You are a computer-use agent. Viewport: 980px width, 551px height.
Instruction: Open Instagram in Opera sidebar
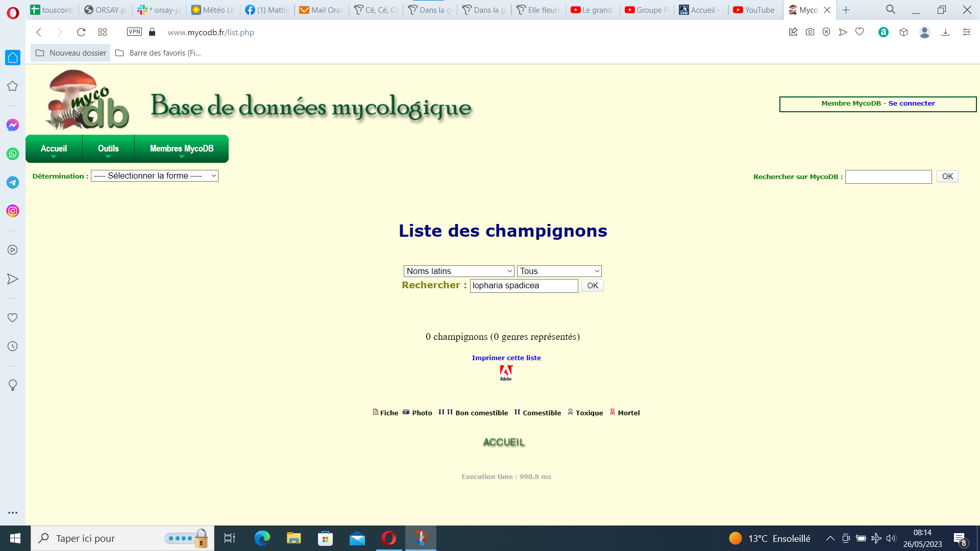coord(13,211)
